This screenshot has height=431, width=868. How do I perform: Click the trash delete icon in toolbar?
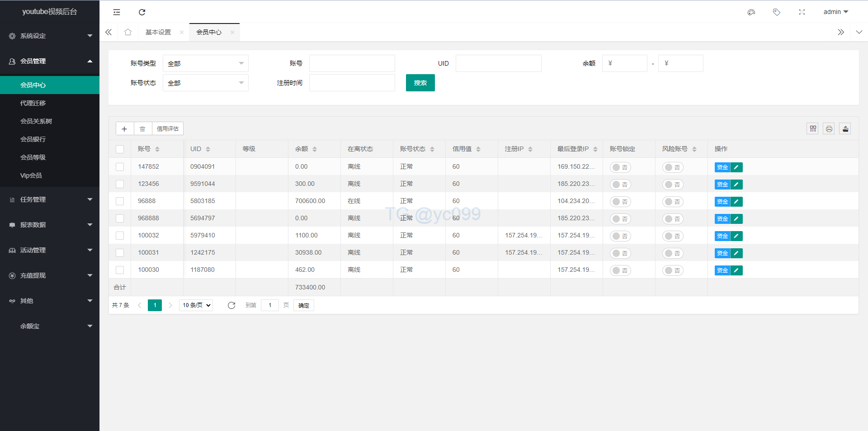pyautogui.click(x=142, y=129)
